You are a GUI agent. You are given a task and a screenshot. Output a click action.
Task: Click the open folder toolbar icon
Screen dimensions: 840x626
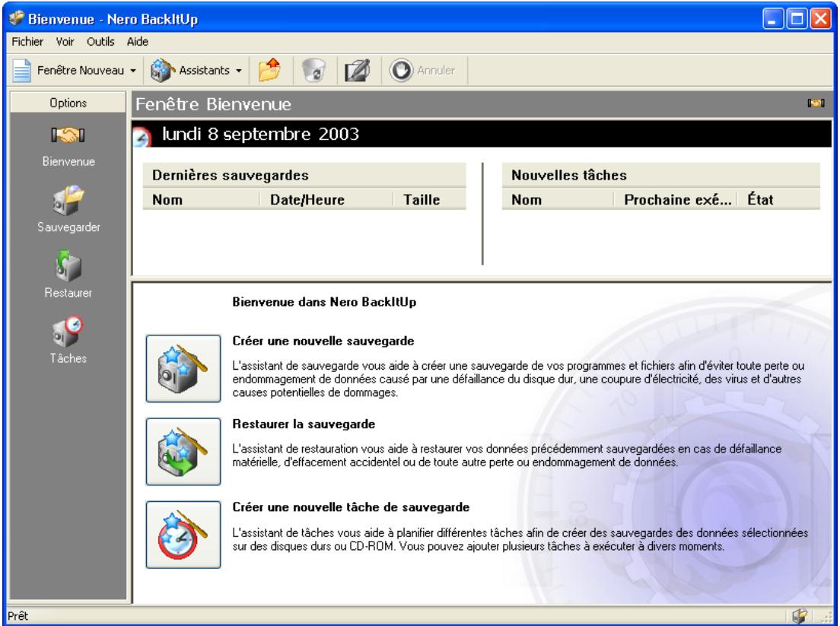click(270, 70)
